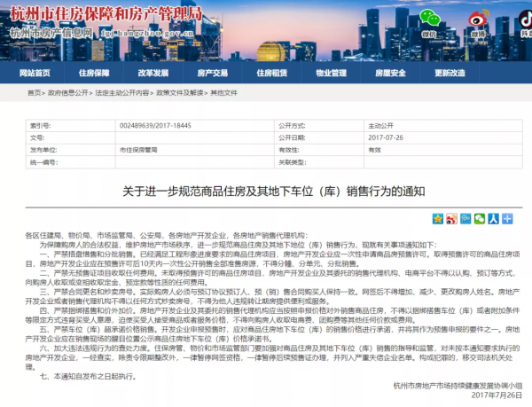The image size is (532, 407).
Task: Open 网站首页 navigation tab
Action: [x=35, y=73]
